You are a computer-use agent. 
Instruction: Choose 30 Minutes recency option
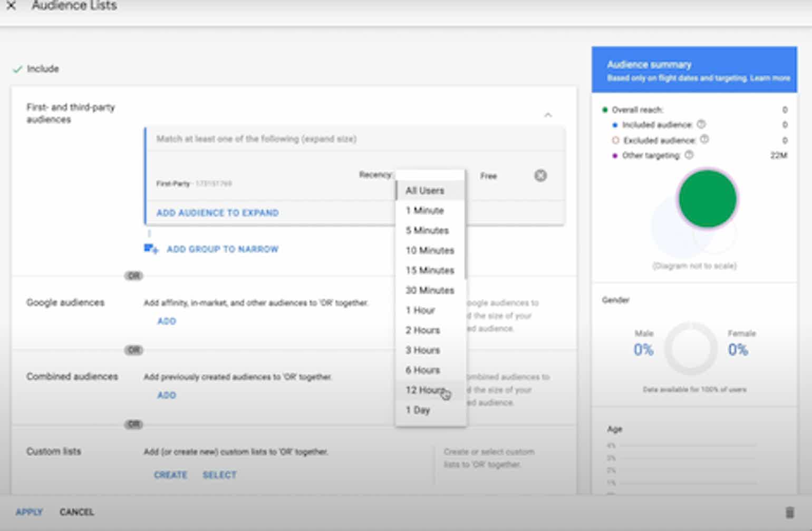tap(429, 290)
